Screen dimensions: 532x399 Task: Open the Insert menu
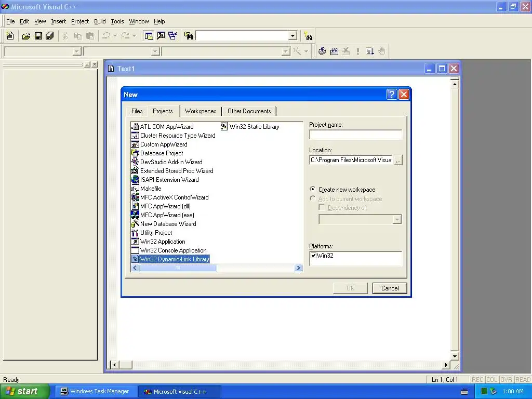click(x=58, y=21)
